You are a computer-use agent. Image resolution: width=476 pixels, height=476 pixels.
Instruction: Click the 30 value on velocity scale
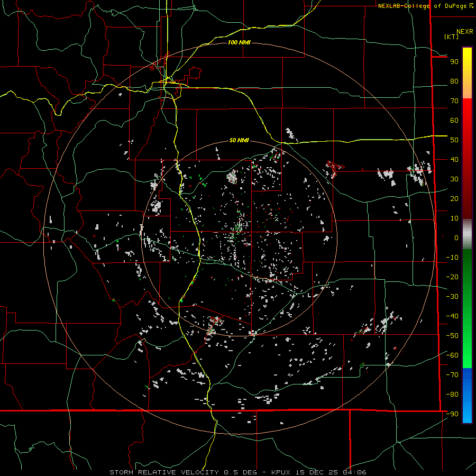tap(454, 179)
